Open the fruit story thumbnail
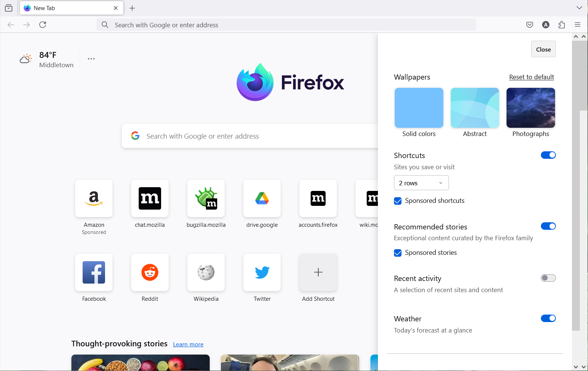The width and height of the screenshot is (588, 371). (141, 363)
